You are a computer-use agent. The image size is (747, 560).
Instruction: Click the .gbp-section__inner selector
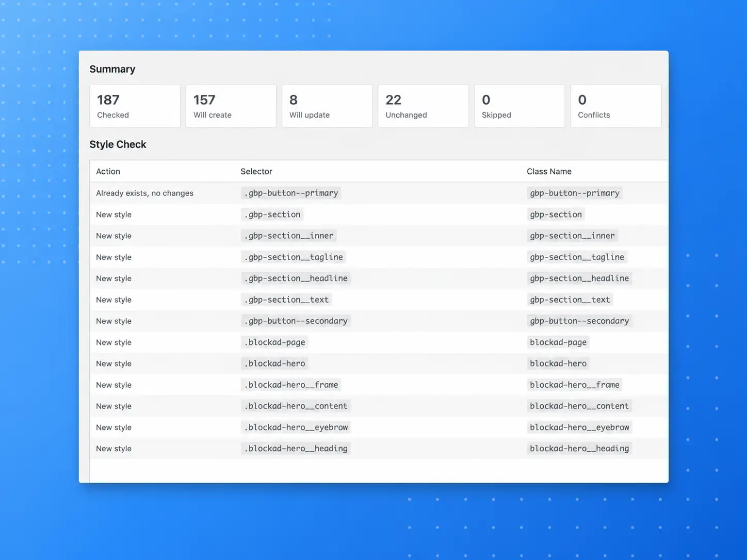pyautogui.click(x=289, y=236)
